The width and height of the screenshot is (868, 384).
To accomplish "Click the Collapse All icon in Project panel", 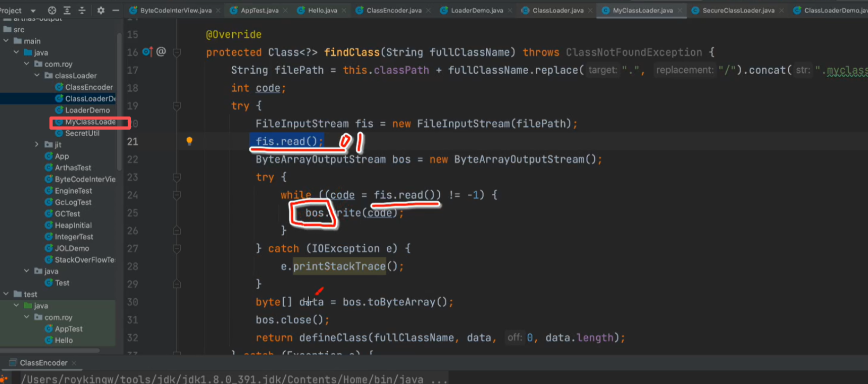I will [x=82, y=10].
